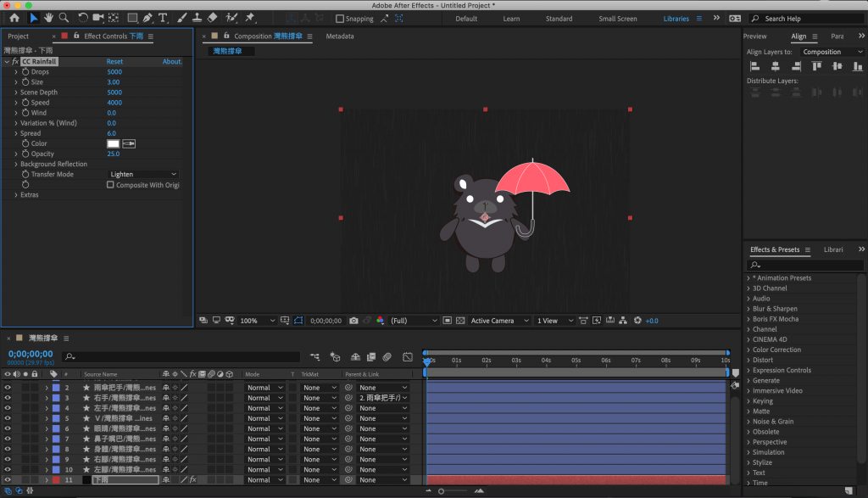Expand the Blur & Sharpen effects category
The width and height of the screenshot is (868, 498).
tap(749, 309)
